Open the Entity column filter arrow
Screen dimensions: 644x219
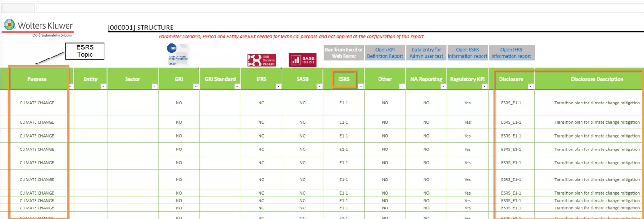click(x=103, y=86)
